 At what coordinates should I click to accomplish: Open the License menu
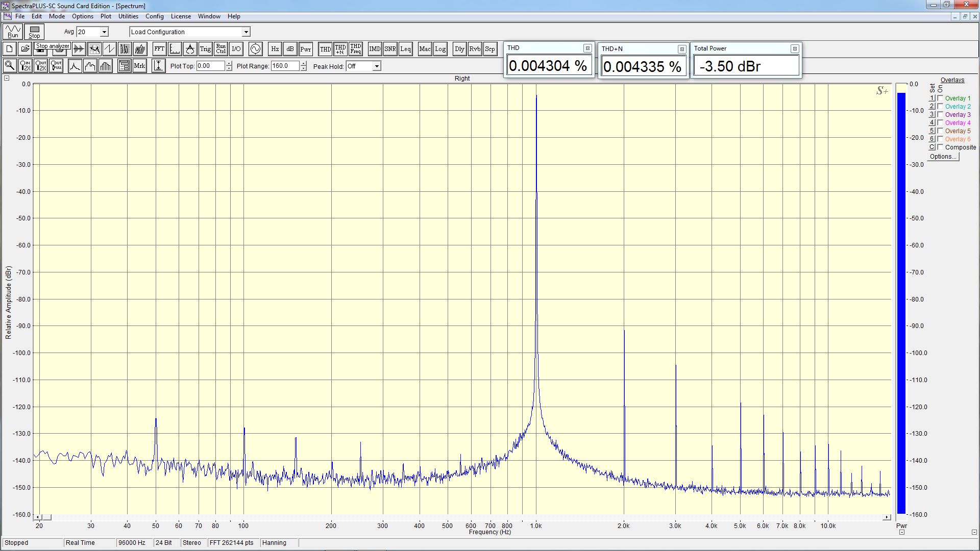point(181,16)
